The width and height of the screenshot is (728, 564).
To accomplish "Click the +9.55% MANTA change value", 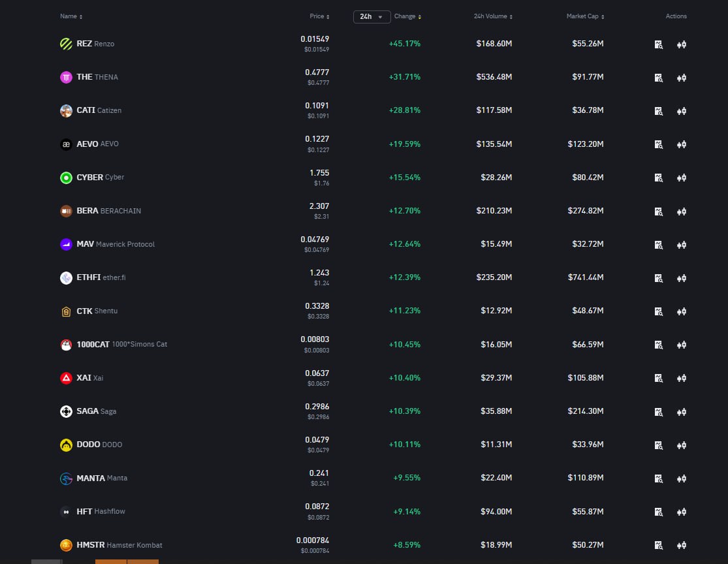I will pyautogui.click(x=407, y=478).
